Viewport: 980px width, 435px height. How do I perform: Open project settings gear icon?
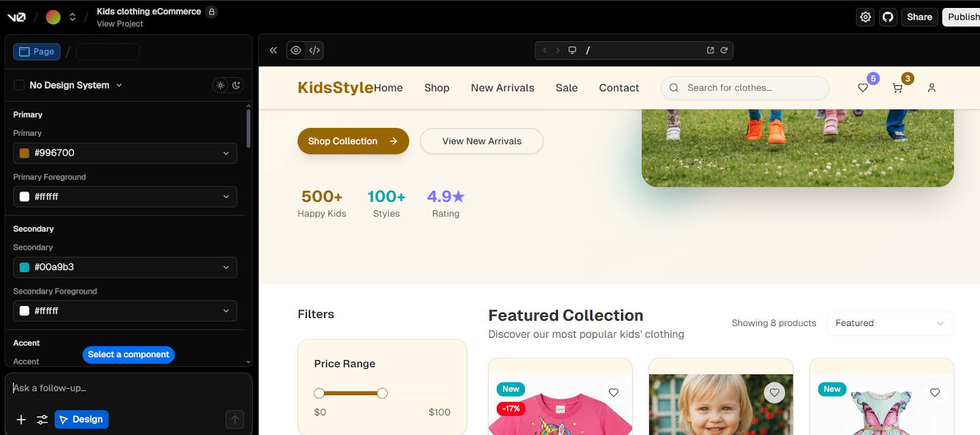pyautogui.click(x=865, y=17)
